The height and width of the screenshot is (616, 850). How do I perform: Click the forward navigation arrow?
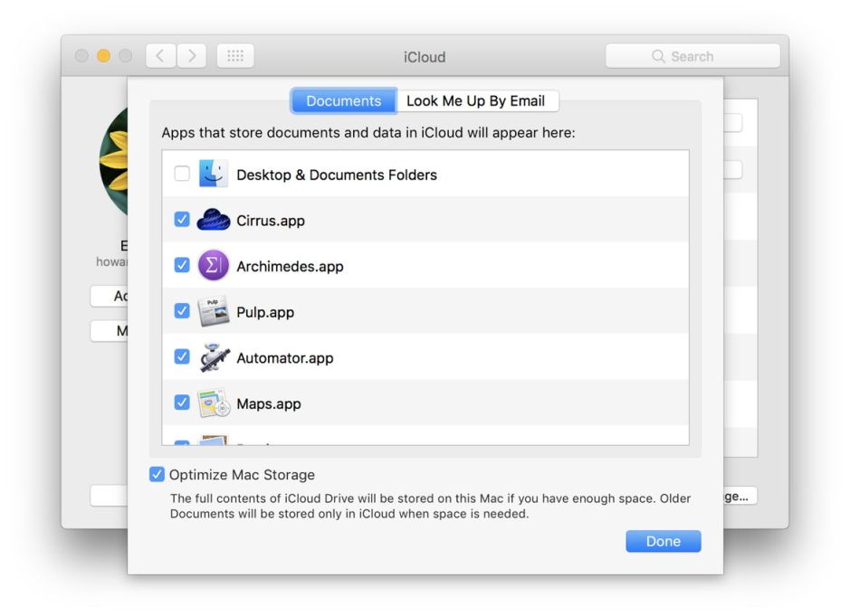coord(192,55)
